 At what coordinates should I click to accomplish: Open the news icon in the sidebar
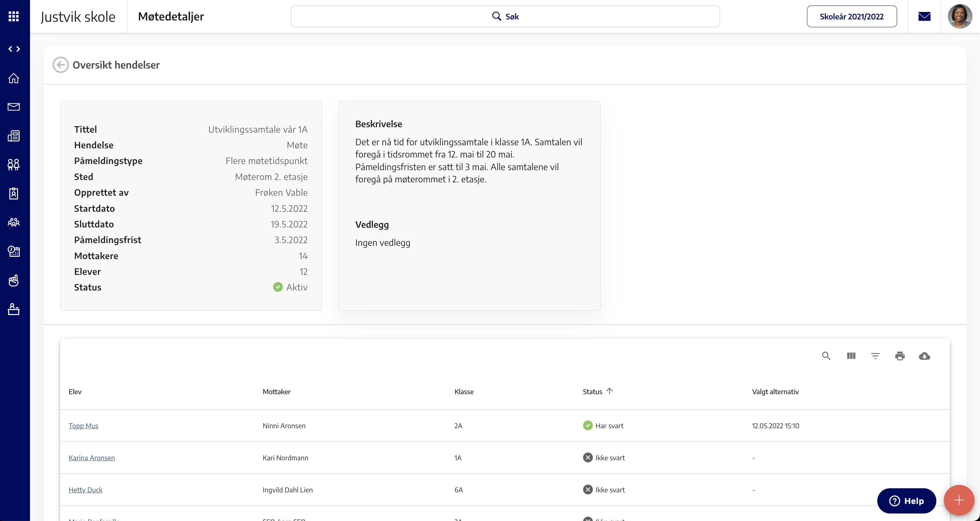click(14, 136)
